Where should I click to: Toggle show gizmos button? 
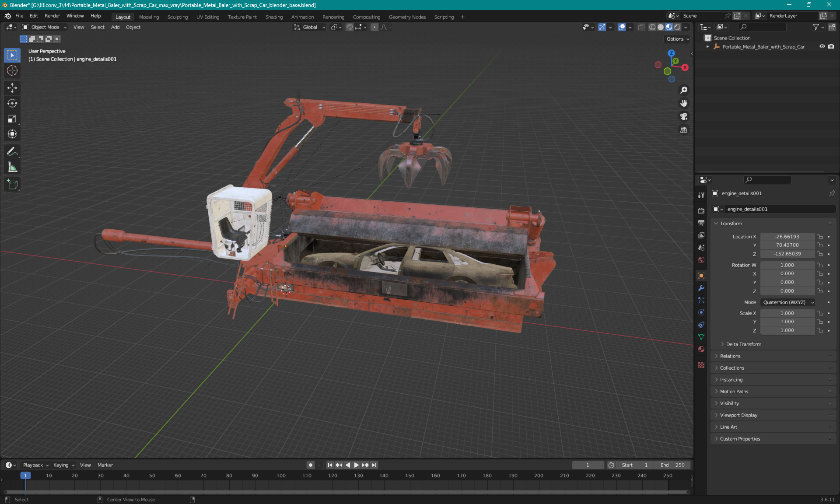point(602,27)
